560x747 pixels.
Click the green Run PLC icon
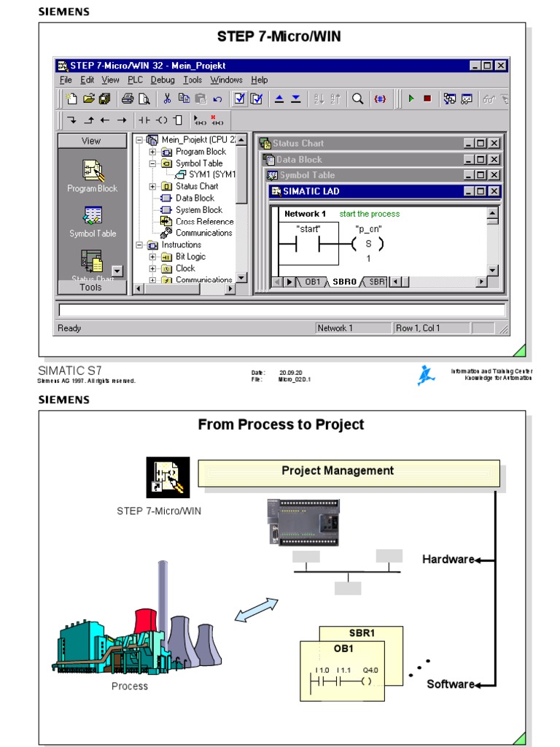tap(411, 98)
